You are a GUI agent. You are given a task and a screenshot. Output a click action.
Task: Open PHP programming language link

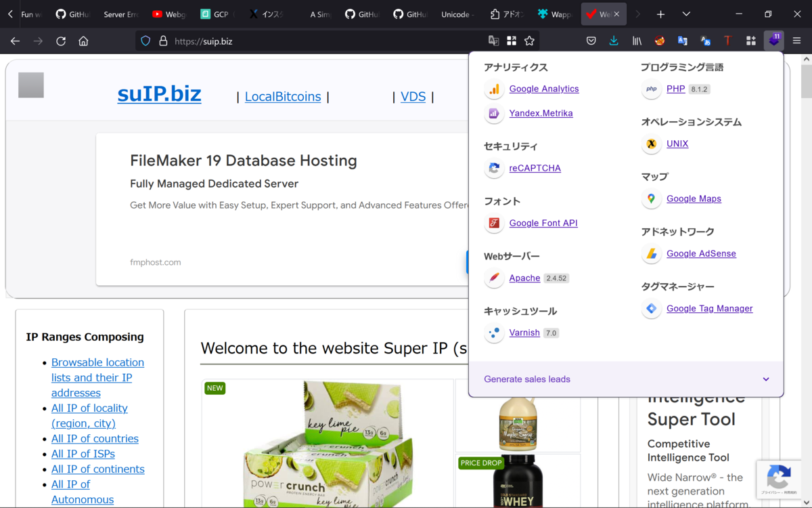point(675,89)
